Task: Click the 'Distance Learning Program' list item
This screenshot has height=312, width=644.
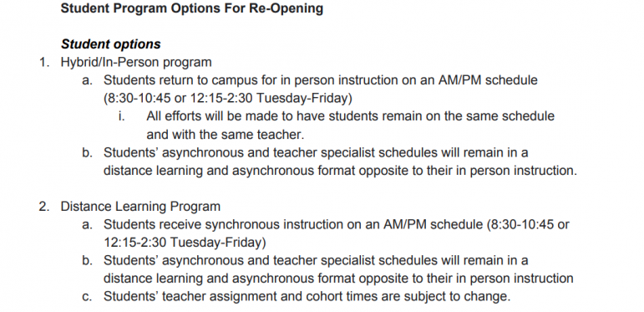Action: 140,206
